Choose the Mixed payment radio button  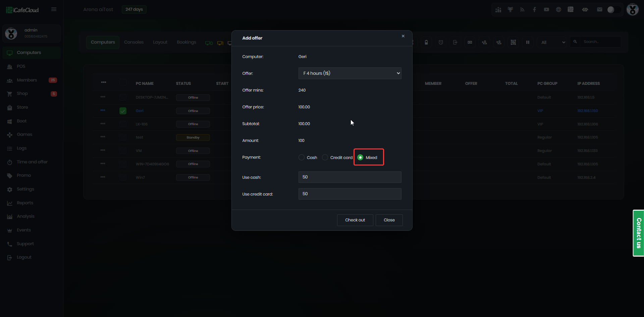tap(360, 157)
